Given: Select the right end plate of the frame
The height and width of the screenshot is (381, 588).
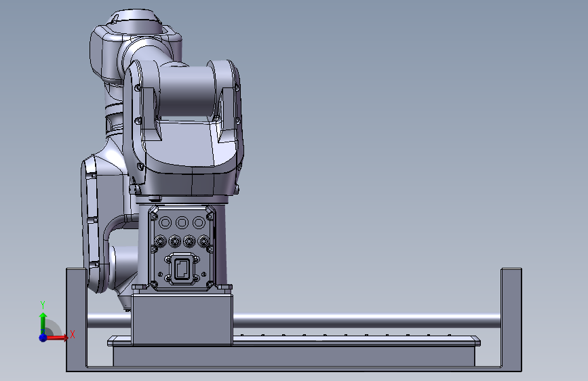Looking at the screenshot, I should click(511, 319).
